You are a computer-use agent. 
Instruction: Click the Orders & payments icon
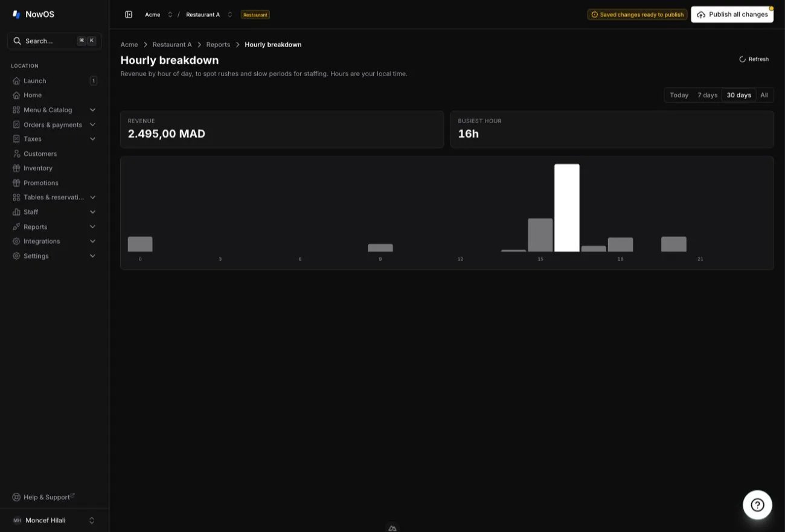click(16, 124)
